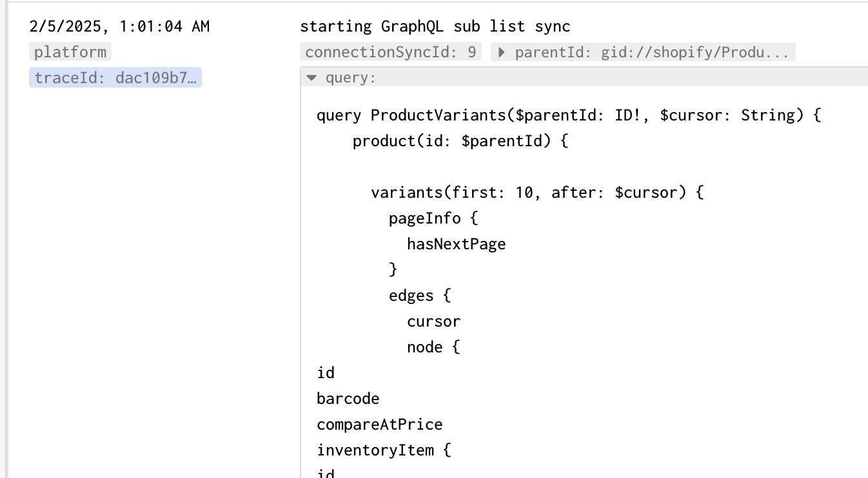Image resolution: width=868 pixels, height=478 pixels.
Task: Click the node { line
Action: point(433,347)
